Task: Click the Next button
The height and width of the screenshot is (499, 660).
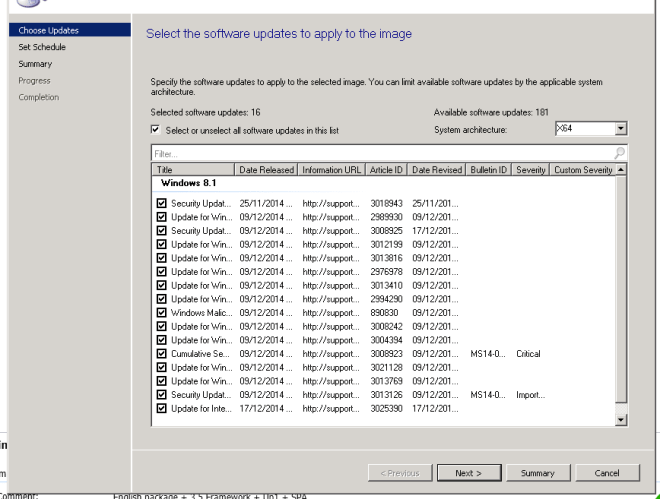Action: click(468, 473)
